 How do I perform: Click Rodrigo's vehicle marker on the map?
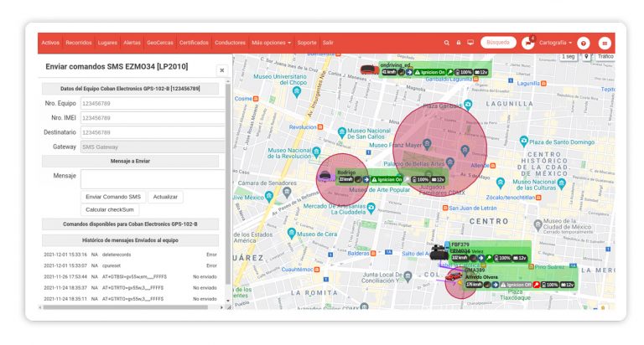coord(325,177)
